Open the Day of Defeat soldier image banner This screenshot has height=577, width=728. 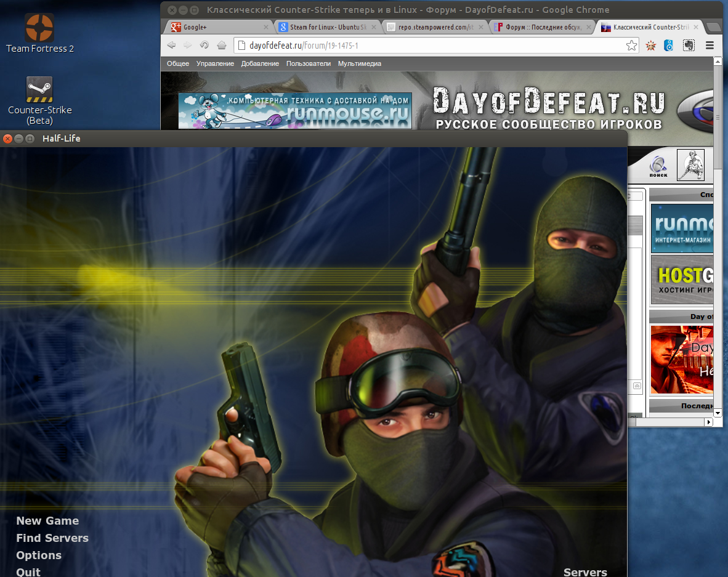(x=682, y=360)
